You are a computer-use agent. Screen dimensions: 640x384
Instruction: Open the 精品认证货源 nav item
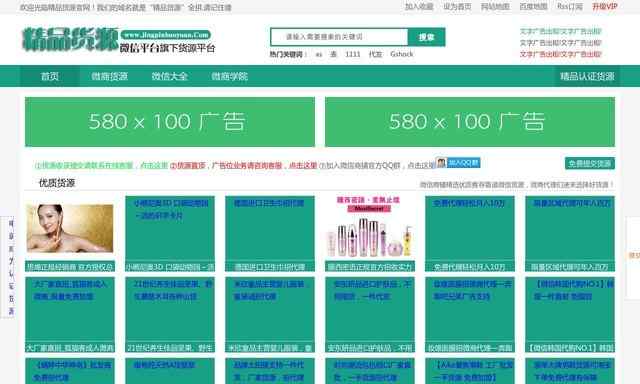tap(587, 76)
